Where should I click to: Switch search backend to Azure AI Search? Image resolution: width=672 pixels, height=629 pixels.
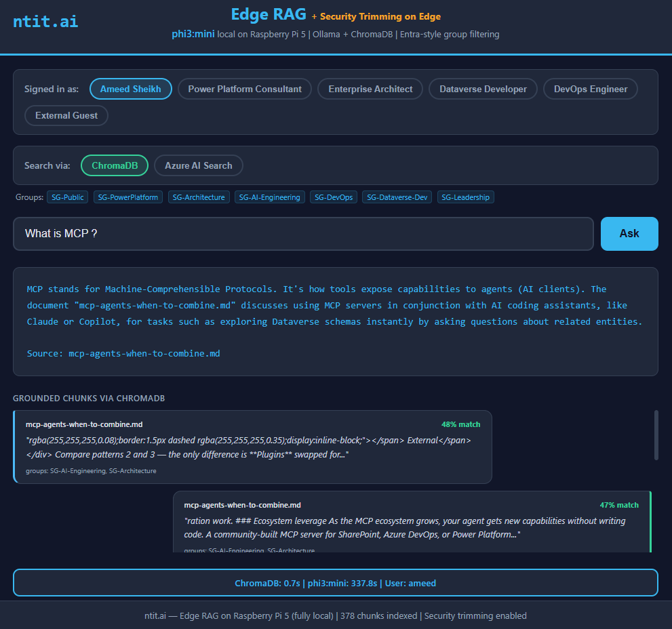point(198,165)
